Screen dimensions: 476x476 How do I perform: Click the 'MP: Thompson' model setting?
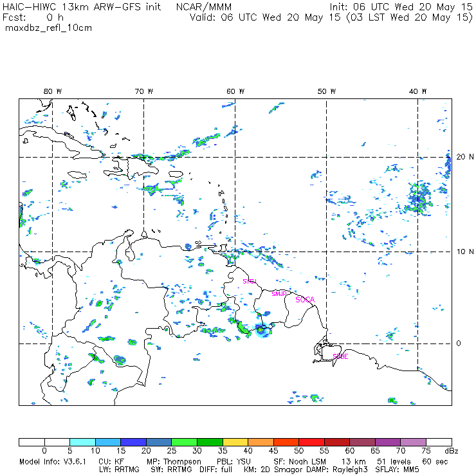point(174,462)
